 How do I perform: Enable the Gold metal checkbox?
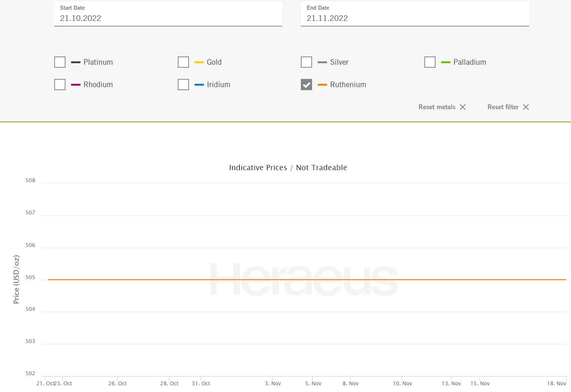click(183, 62)
